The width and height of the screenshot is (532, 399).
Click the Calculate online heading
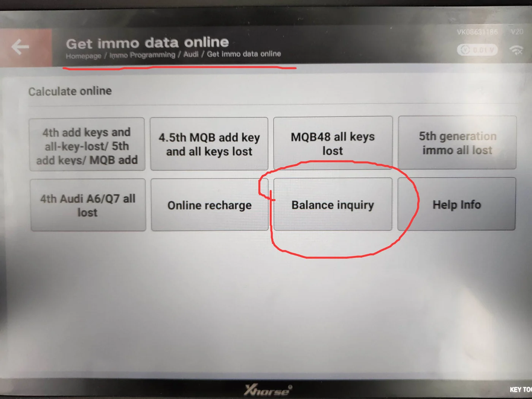(x=70, y=91)
